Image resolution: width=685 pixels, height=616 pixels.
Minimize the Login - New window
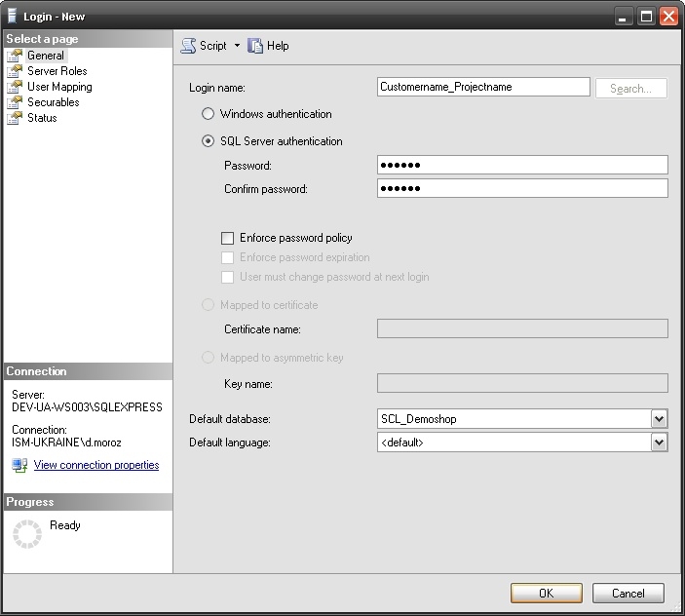coord(623,17)
